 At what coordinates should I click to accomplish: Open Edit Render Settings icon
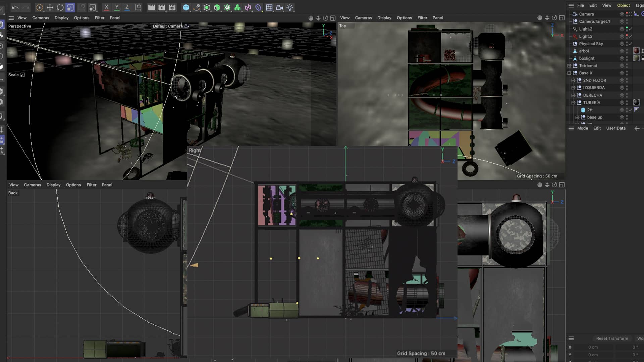(x=172, y=7)
